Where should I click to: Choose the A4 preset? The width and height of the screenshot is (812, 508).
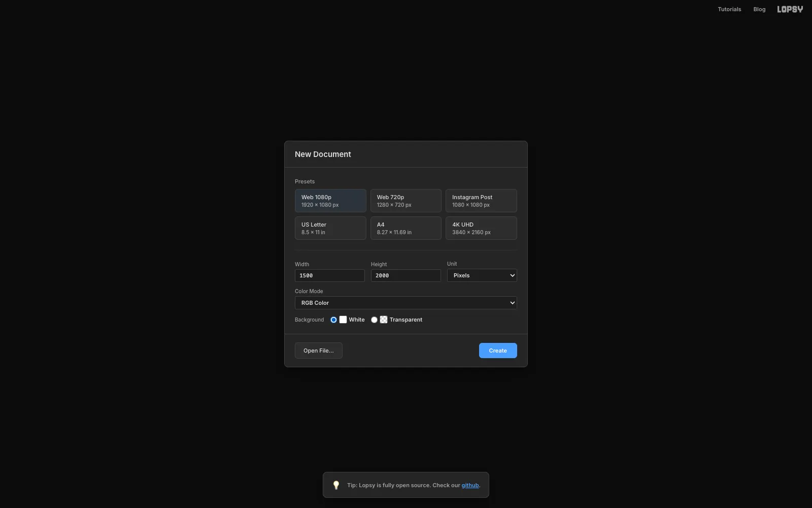coord(406,228)
